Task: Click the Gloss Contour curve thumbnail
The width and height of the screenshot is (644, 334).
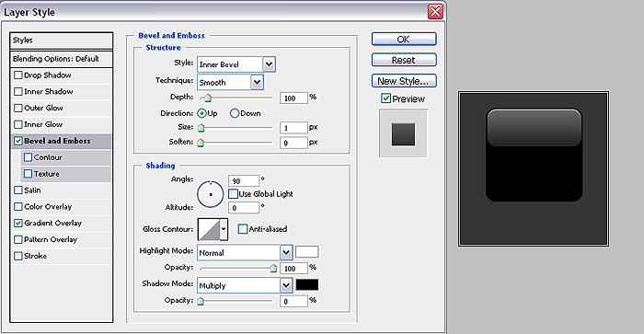Action: click(x=209, y=229)
